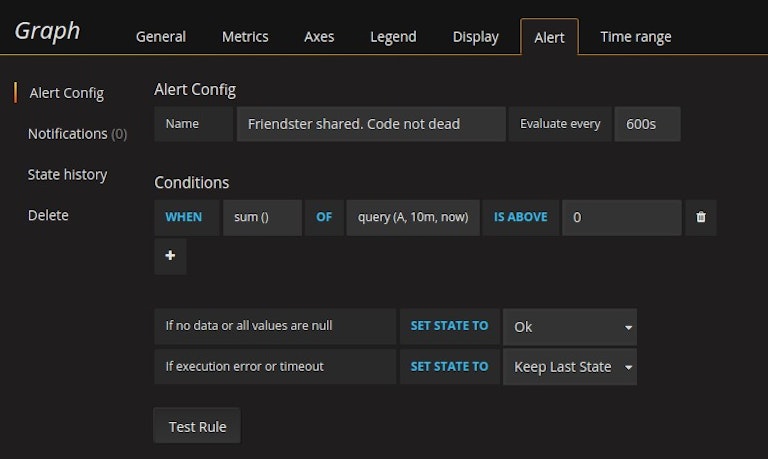Expand the Keep Last State dropdown
Viewport: 768px width, 459px height.
pos(570,366)
